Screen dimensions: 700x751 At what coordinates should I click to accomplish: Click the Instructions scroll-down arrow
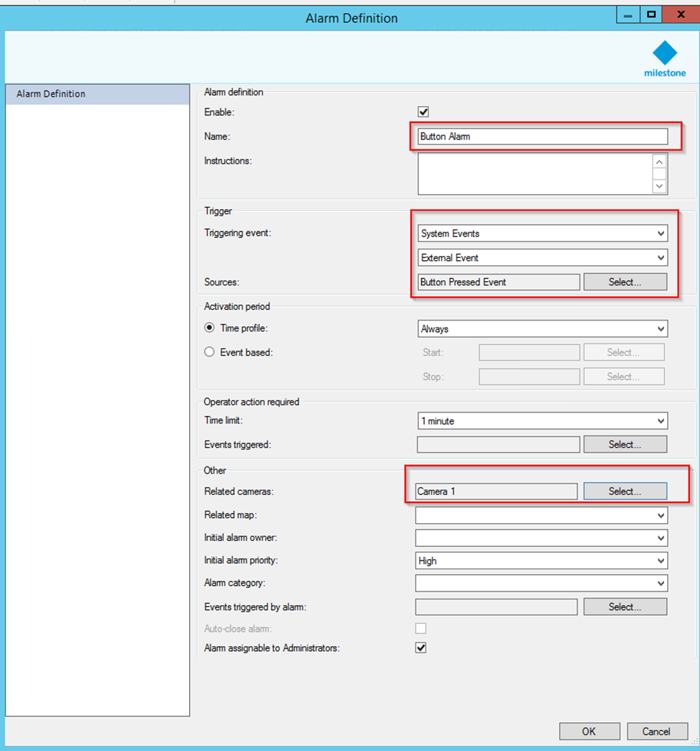(x=659, y=186)
